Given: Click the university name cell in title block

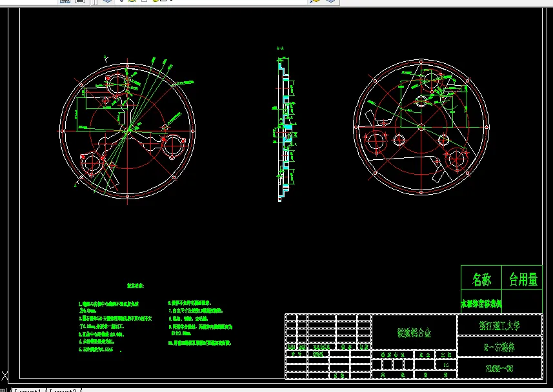Looking at the screenshot, I should pyautogui.click(x=499, y=326).
